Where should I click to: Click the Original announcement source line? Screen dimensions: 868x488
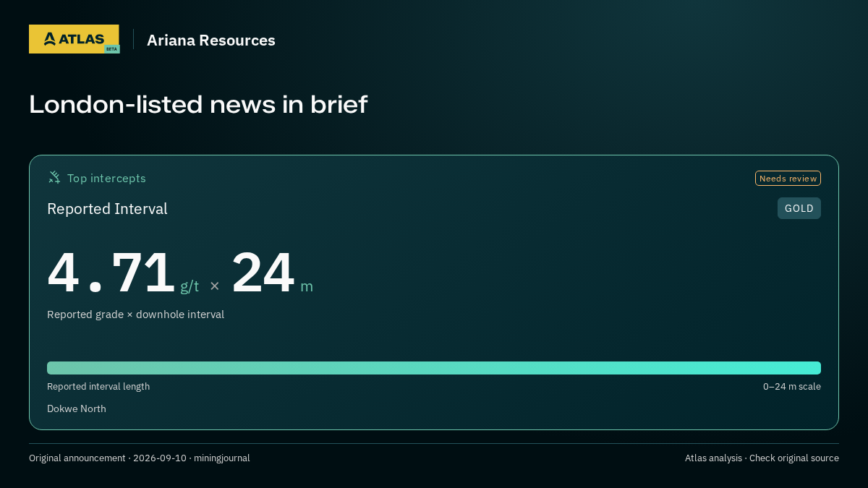pos(140,458)
